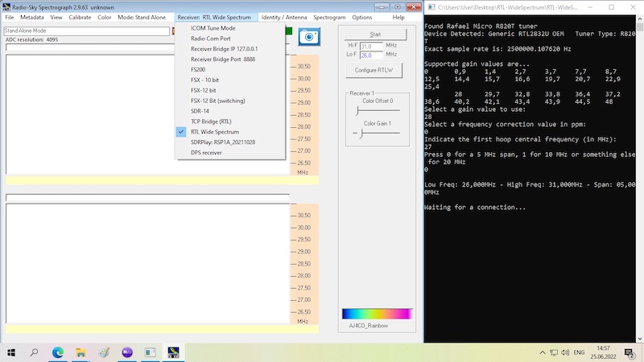The height and width of the screenshot is (362, 644).
Task: Select TCP Bridge (RTL) receiver
Action: 211,121
